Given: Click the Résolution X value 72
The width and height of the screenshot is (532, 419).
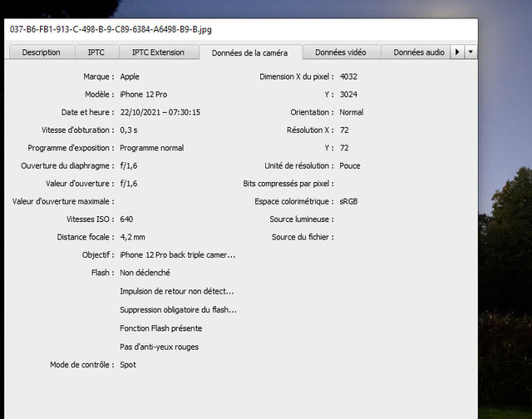Looking at the screenshot, I should (344, 130).
